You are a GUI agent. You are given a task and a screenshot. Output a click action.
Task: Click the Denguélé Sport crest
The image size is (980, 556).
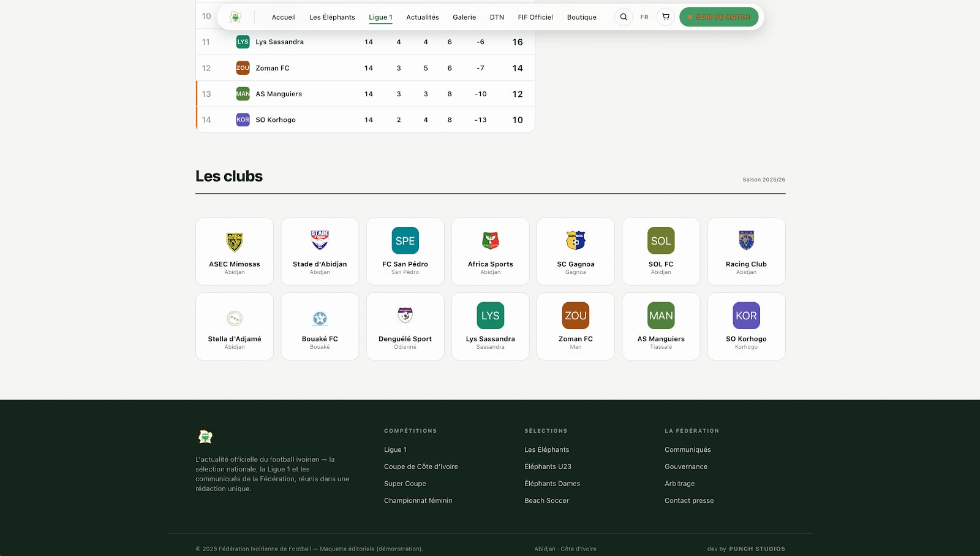pos(405,315)
